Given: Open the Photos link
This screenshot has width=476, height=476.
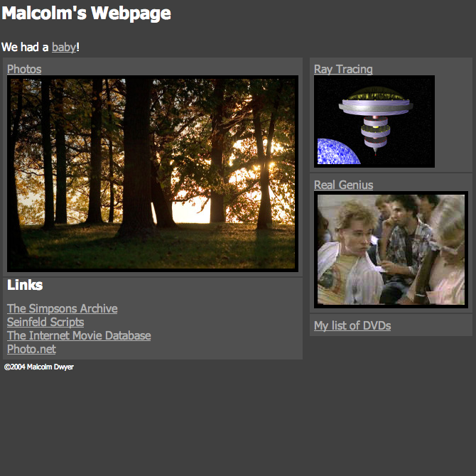Looking at the screenshot, I should pyautogui.click(x=24, y=69).
